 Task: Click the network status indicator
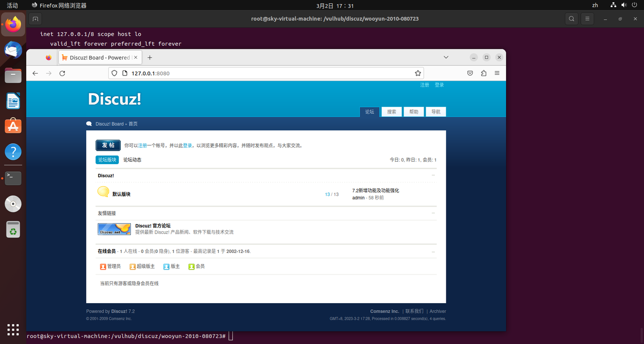(613, 5)
